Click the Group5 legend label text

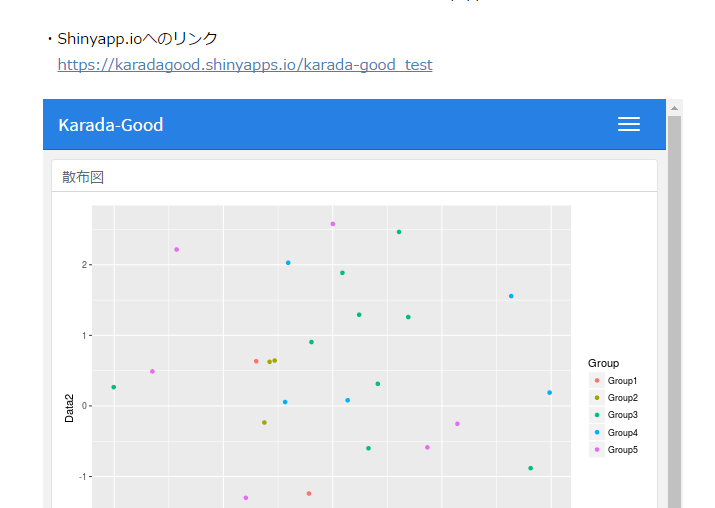pos(622,450)
